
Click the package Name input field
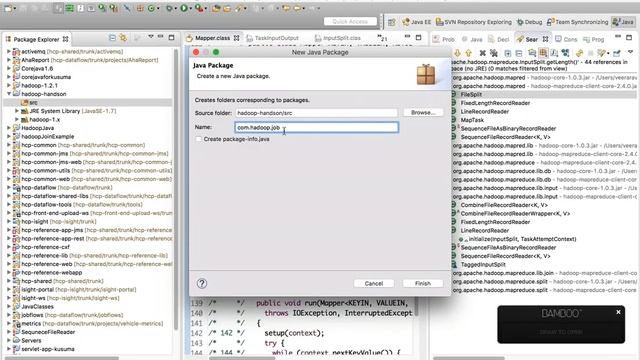click(316, 127)
